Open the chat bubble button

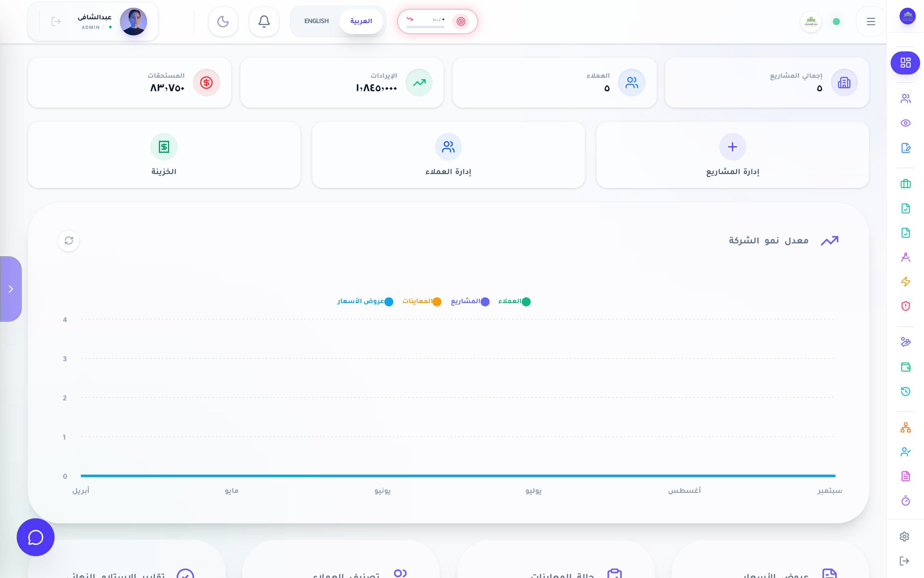[x=36, y=537]
